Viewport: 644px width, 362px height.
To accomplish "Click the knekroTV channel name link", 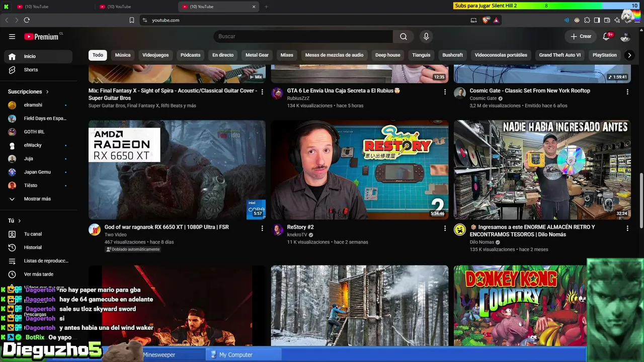I will pos(297,235).
